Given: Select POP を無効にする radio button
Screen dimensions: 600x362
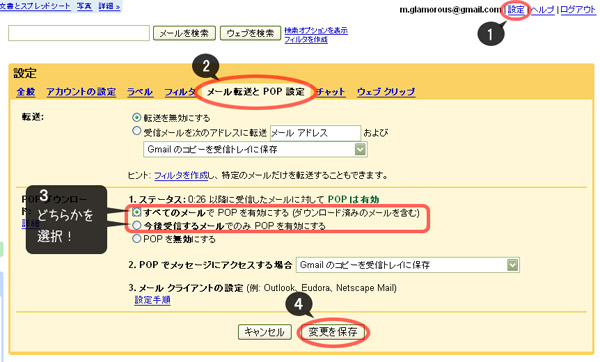Looking at the screenshot, I should point(136,239).
